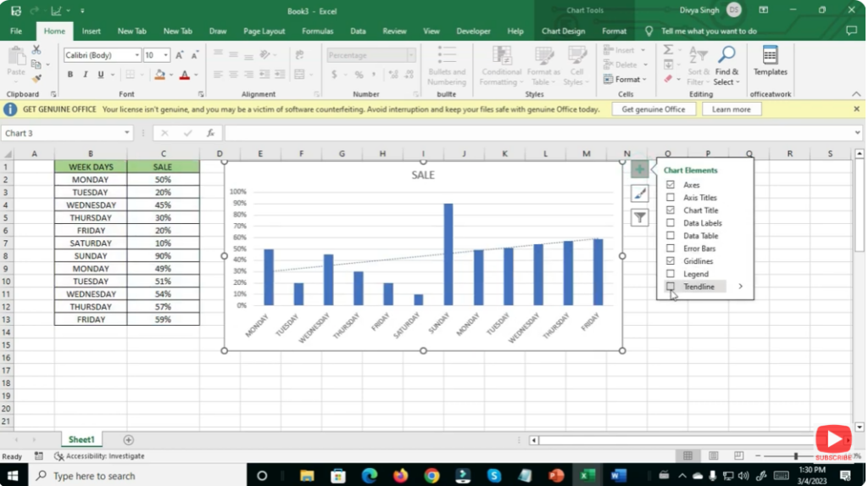Open the Chart Filters funnel button
868x486 pixels.
640,218
